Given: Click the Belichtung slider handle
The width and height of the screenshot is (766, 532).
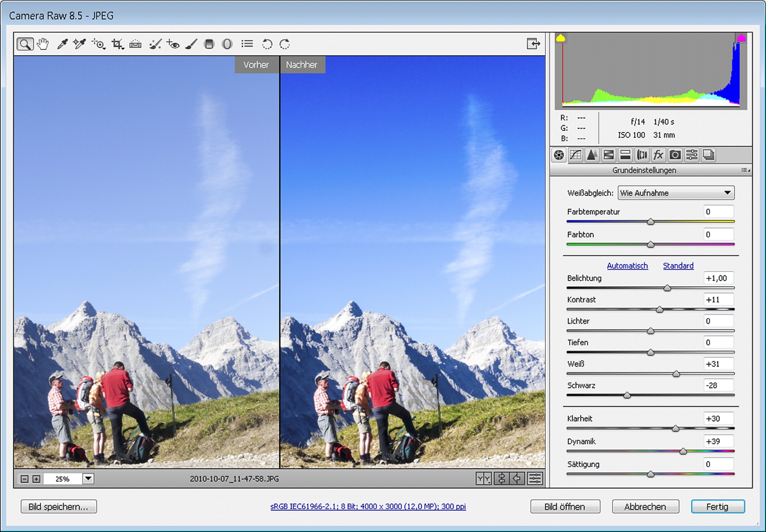Looking at the screenshot, I should [x=667, y=288].
